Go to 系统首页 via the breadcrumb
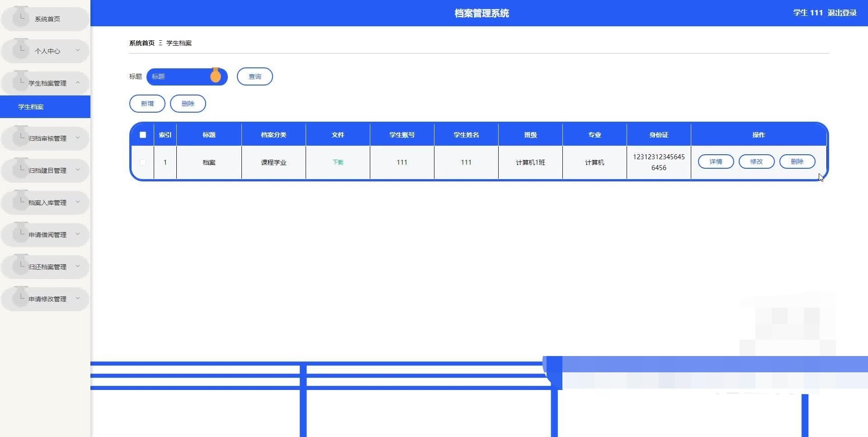868x437 pixels. pos(142,43)
